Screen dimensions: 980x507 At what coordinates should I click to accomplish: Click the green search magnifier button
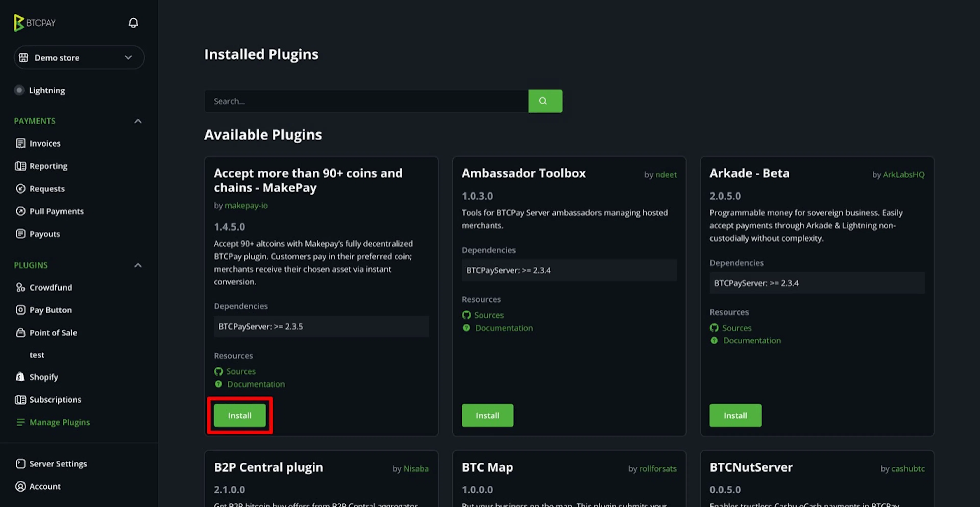[545, 101]
